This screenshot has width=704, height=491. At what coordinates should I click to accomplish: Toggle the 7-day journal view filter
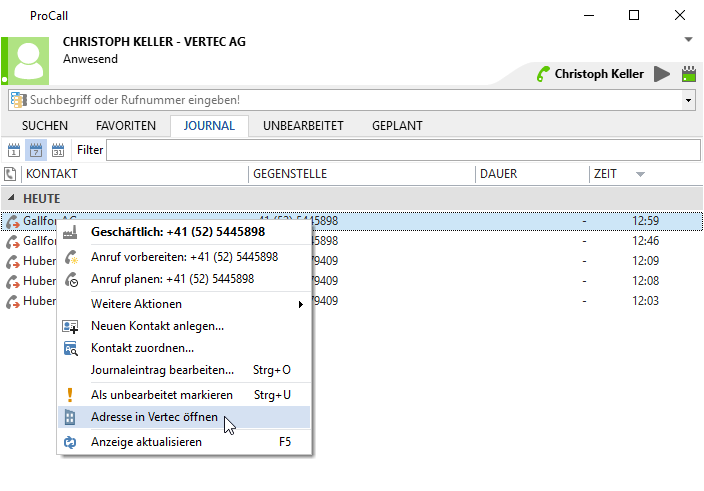pyautogui.click(x=35, y=150)
